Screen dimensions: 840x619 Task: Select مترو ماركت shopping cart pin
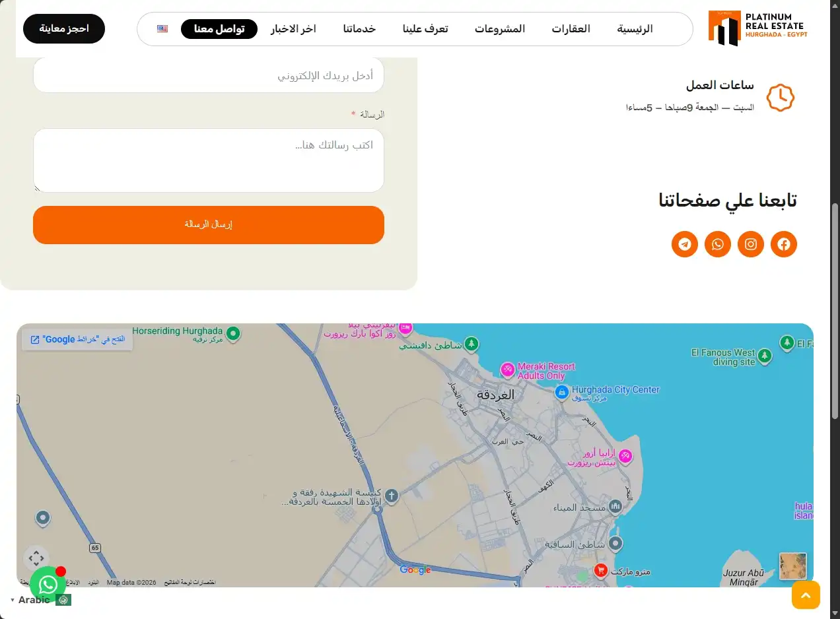click(601, 571)
